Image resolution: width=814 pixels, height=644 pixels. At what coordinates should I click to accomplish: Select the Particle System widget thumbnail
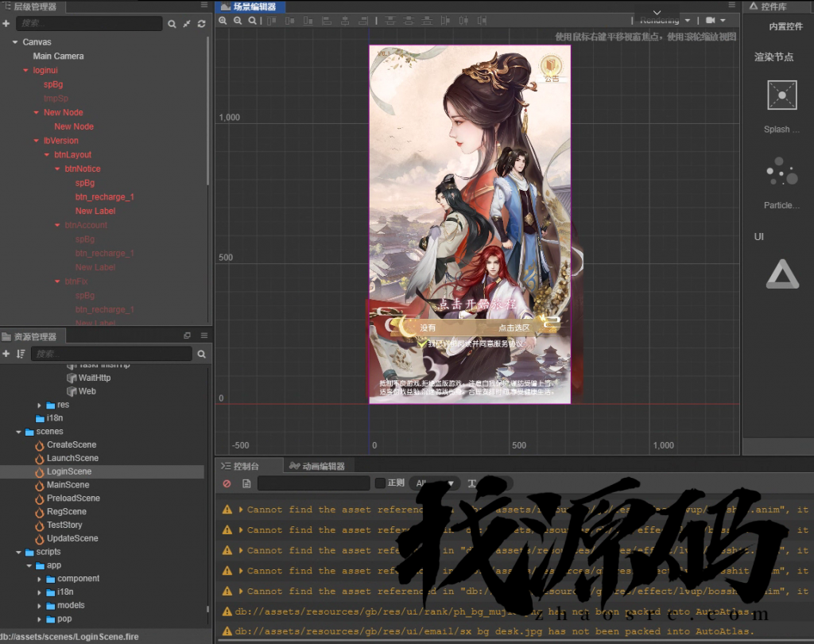(782, 172)
